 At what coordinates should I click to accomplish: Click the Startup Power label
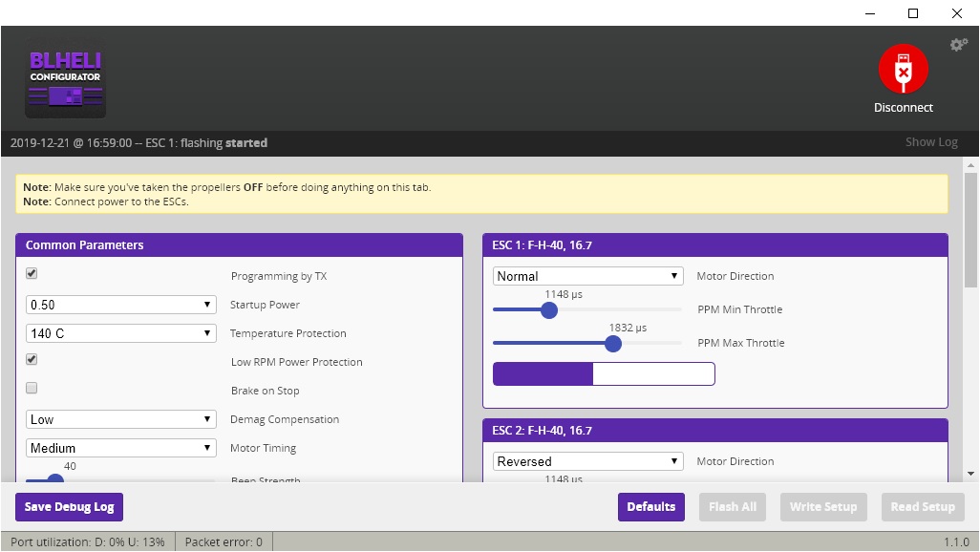pos(265,305)
